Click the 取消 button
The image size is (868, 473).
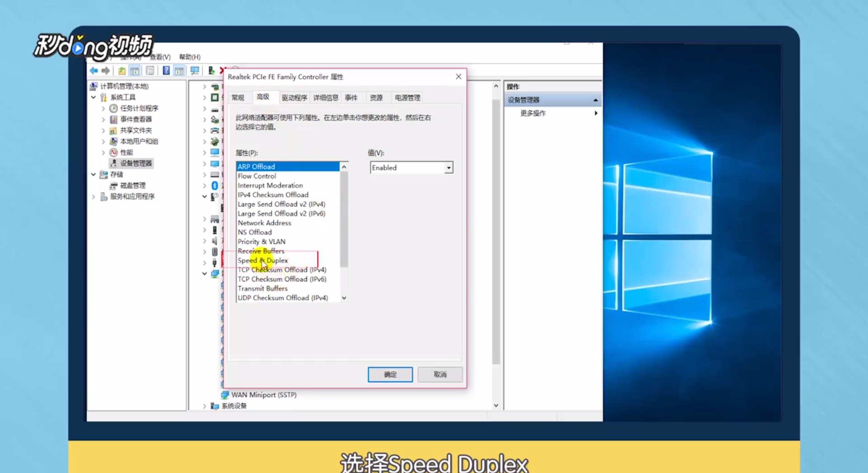440,375
